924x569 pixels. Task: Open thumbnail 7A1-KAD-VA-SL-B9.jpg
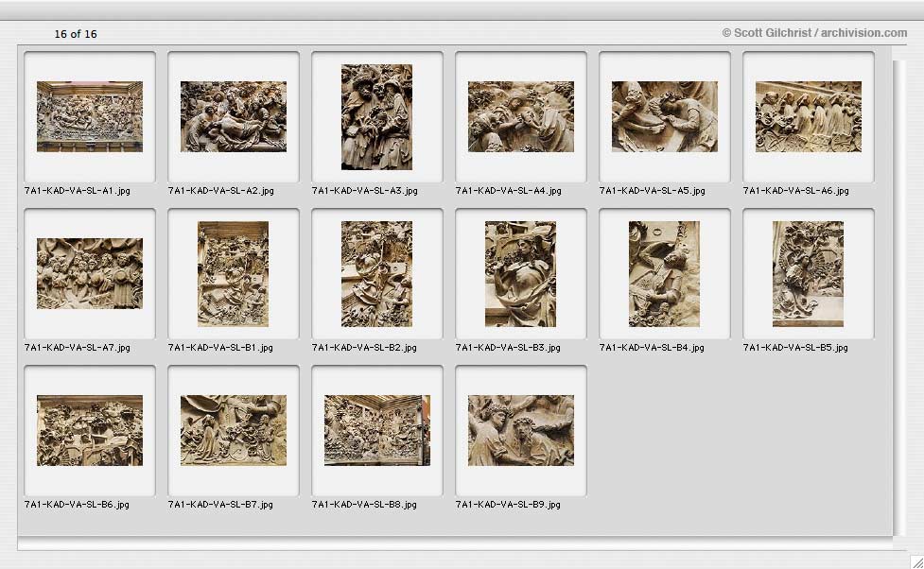521,431
